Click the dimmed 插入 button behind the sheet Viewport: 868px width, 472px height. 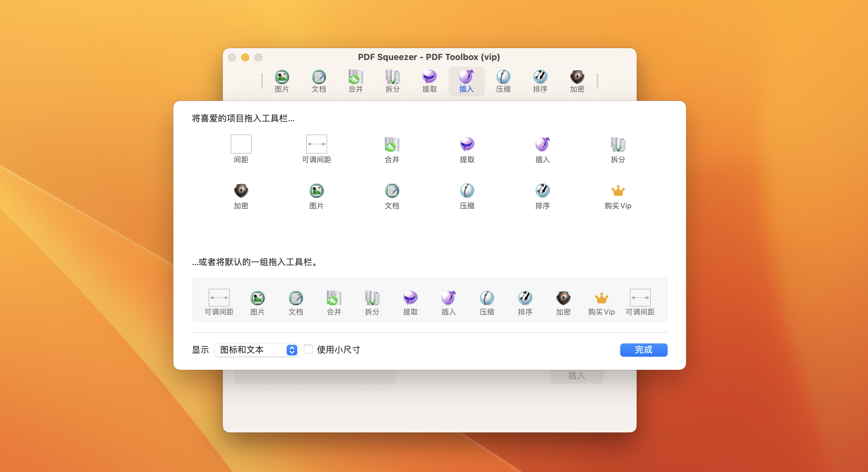(577, 376)
